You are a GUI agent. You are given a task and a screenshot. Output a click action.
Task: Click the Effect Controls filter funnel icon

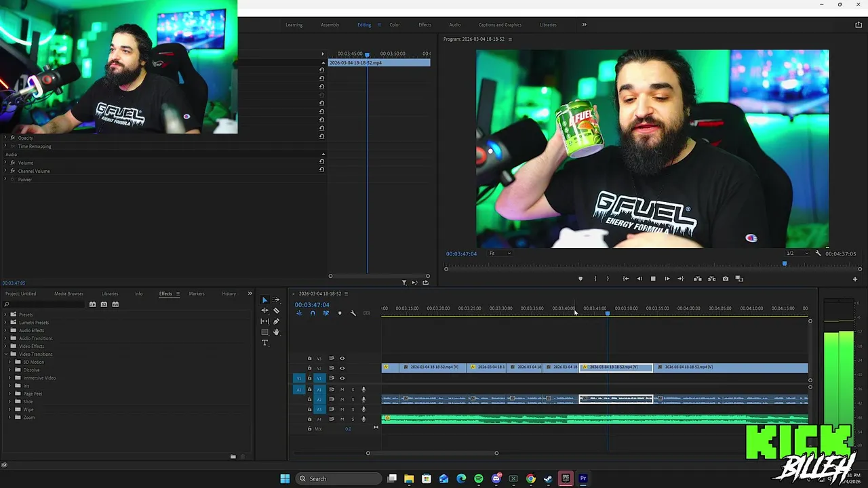tap(404, 283)
